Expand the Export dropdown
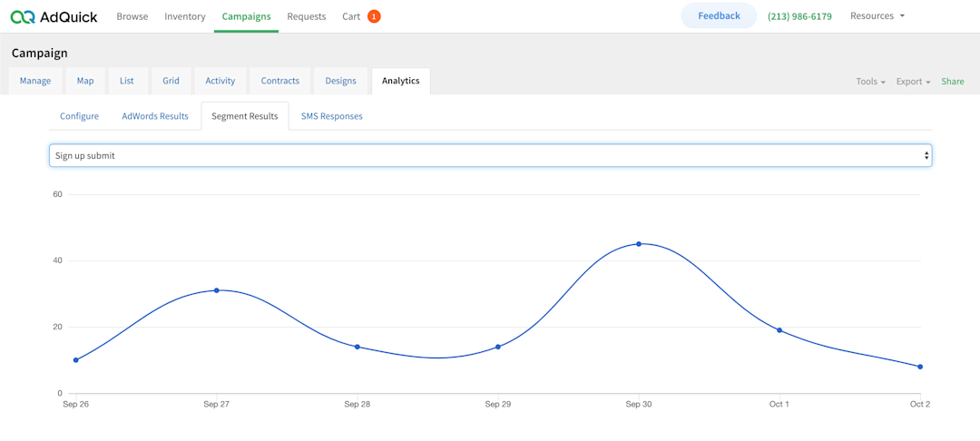Viewport: 980px width, 441px height. [913, 82]
